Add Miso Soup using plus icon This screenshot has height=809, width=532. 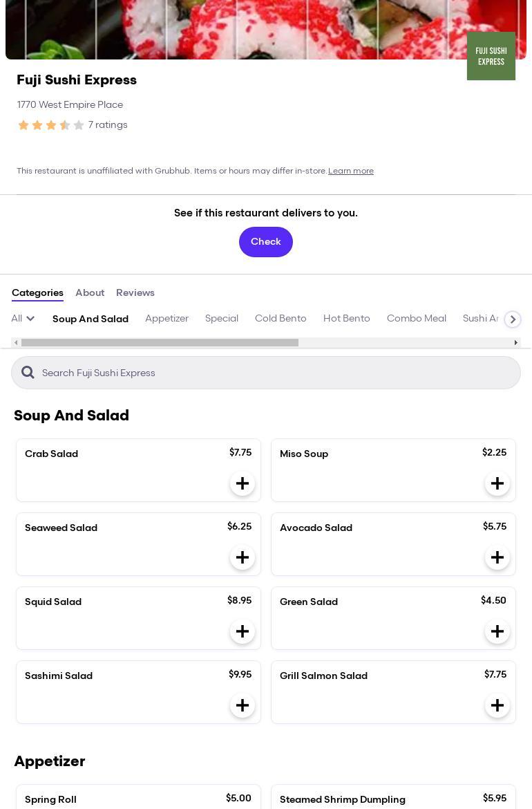click(497, 483)
